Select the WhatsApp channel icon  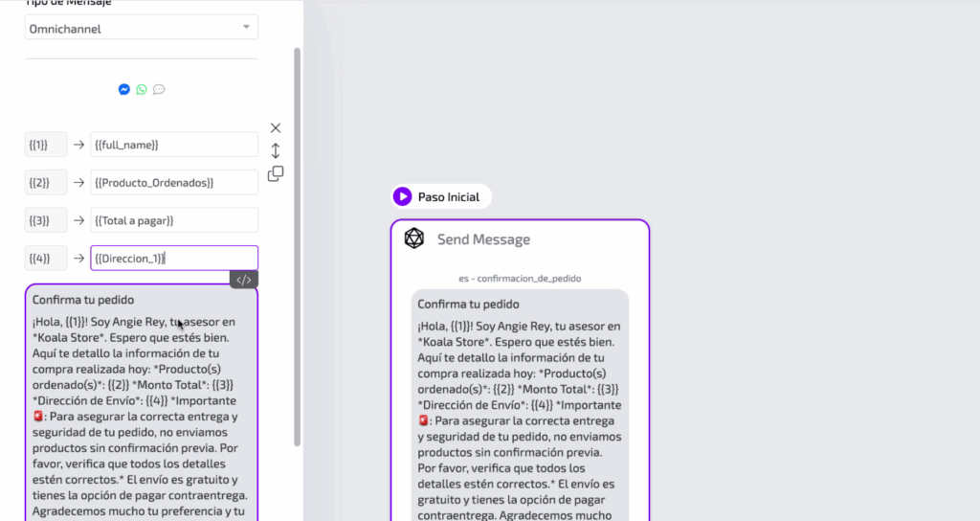point(142,89)
